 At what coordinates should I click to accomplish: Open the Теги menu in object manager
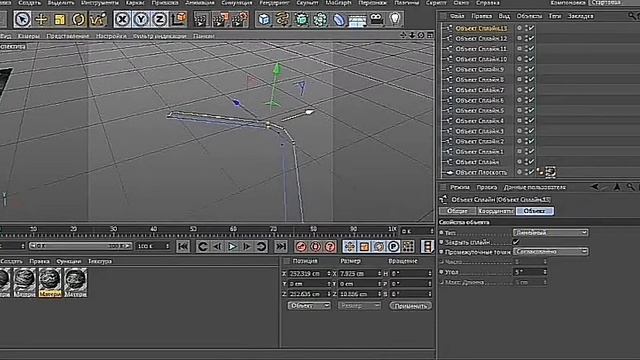tap(554, 16)
